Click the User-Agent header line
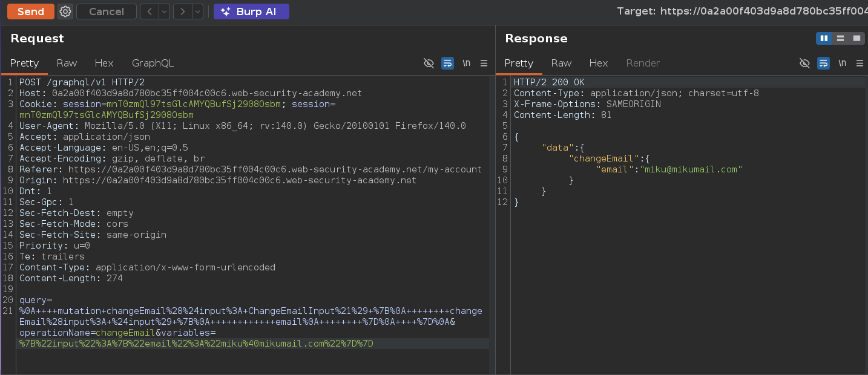Viewport: 868px width, 375px height. (243, 126)
